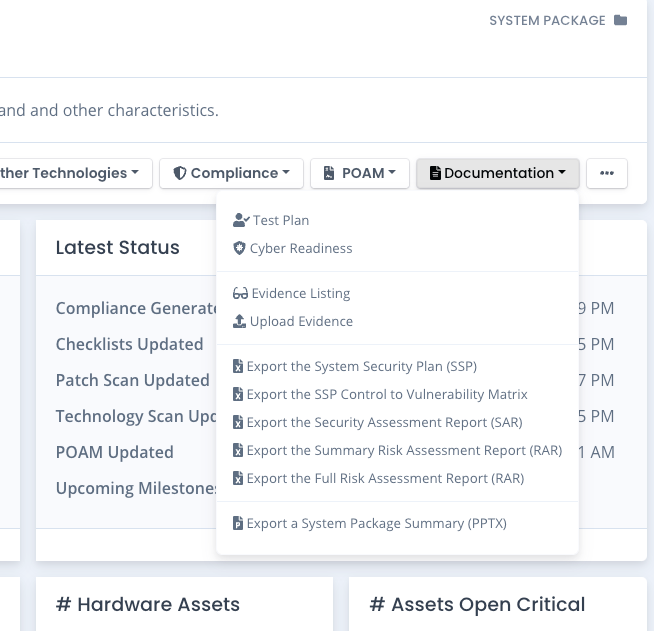Click the Upload Evidence upload icon
The height and width of the screenshot is (631, 654).
[x=239, y=321]
